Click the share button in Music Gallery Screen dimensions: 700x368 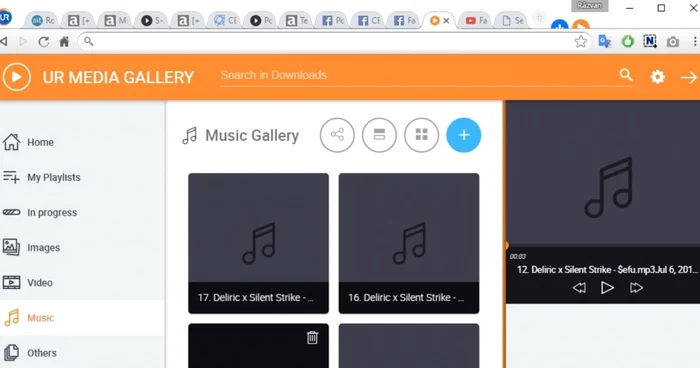pyautogui.click(x=337, y=135)
